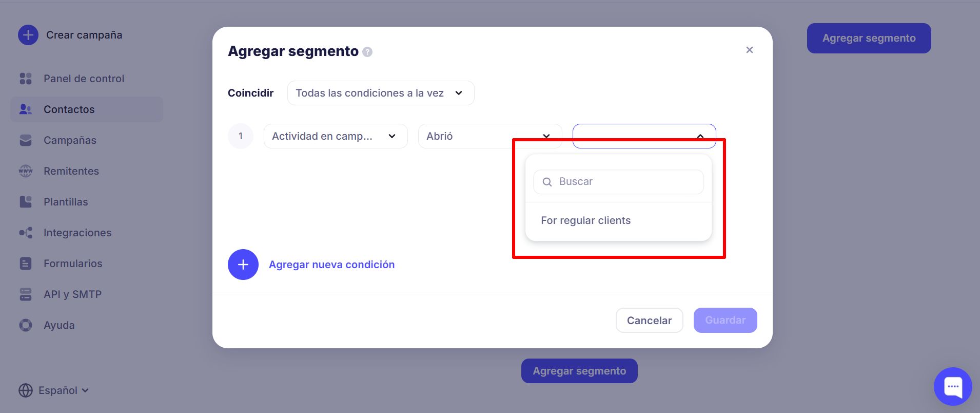Click the Remitentes globe icon
This screenshot has height=413, width=980.
[x=25, y=171]
